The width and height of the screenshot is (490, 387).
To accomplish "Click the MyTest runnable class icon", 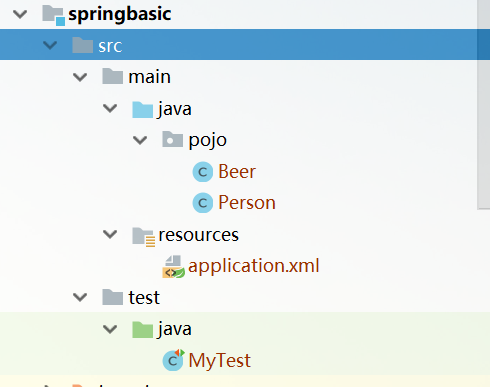I will coord(173,360).
